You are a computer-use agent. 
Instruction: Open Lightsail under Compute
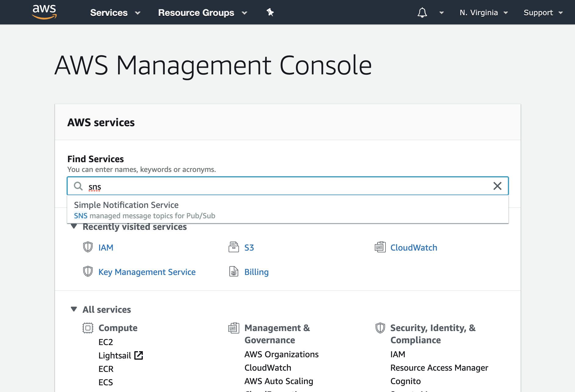[x=114, y=355]
